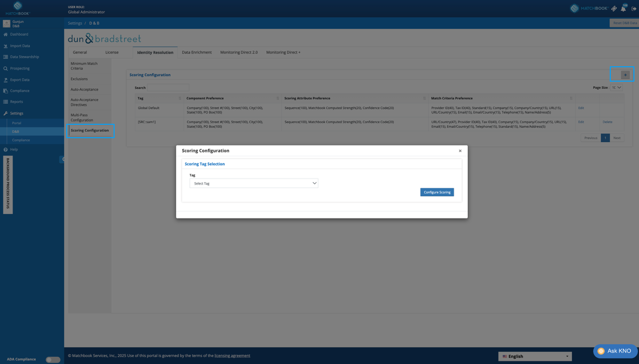The image size is (639, 364).
Task: Close the Scoring Configuration dialog
Action: 460,151
